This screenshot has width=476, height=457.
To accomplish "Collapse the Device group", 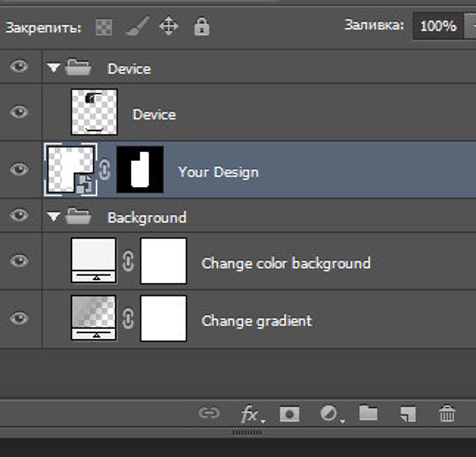I will coord(53,67).
